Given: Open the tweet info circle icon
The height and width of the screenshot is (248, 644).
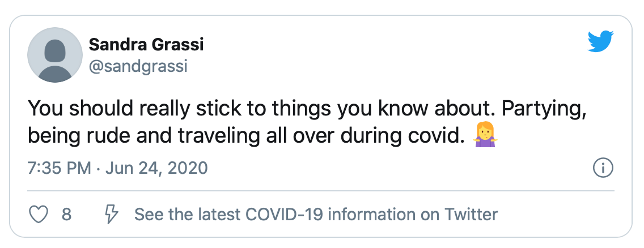Looking at the screenshot, I should pyautogui.click(x=602, y=168).
